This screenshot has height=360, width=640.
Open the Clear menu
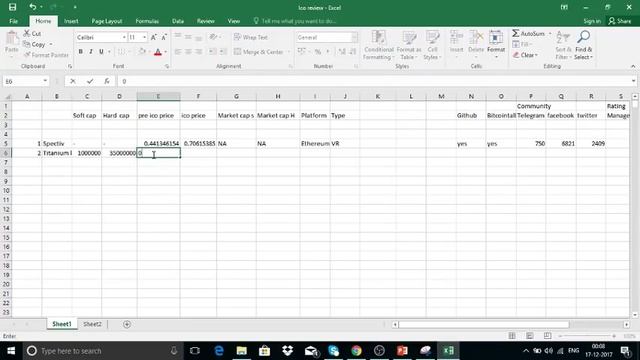pos(525,55)
